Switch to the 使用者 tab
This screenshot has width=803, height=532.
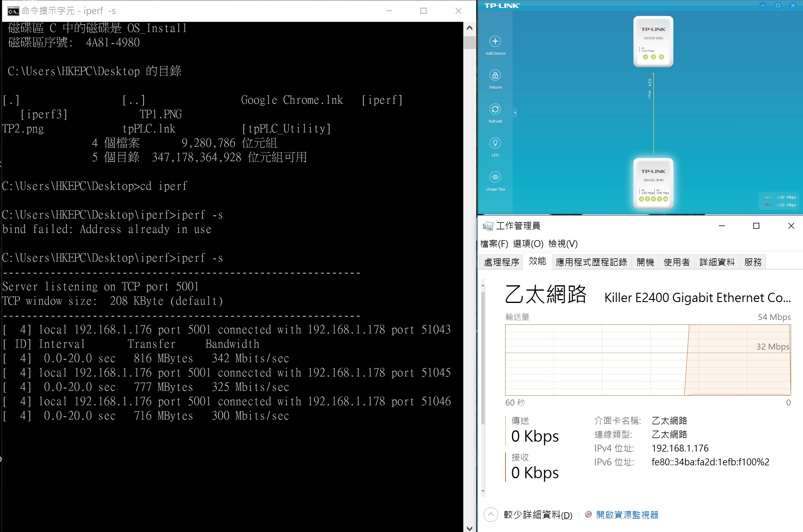pos(676,262)
